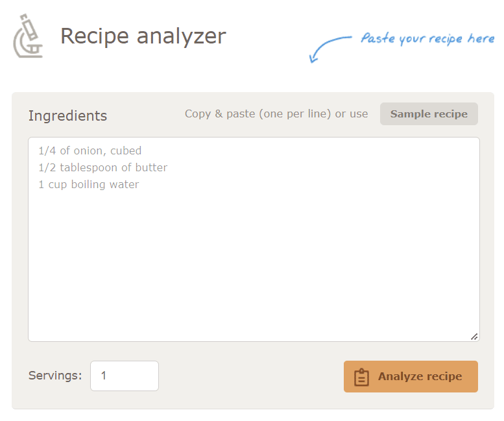Viewport: 504px width, 421px height.
Task: Click the blue curved arrow graphic
Action: 330,49
